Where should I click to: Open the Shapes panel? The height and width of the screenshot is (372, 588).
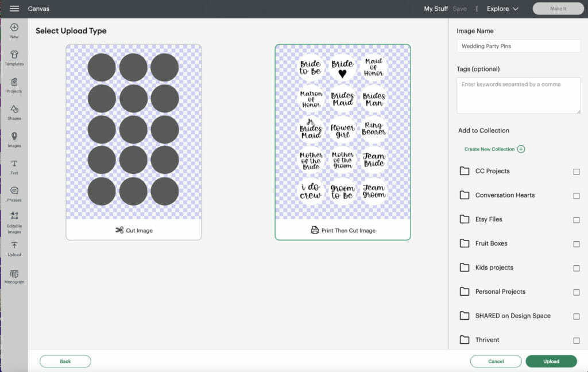[x=14, y=113]
